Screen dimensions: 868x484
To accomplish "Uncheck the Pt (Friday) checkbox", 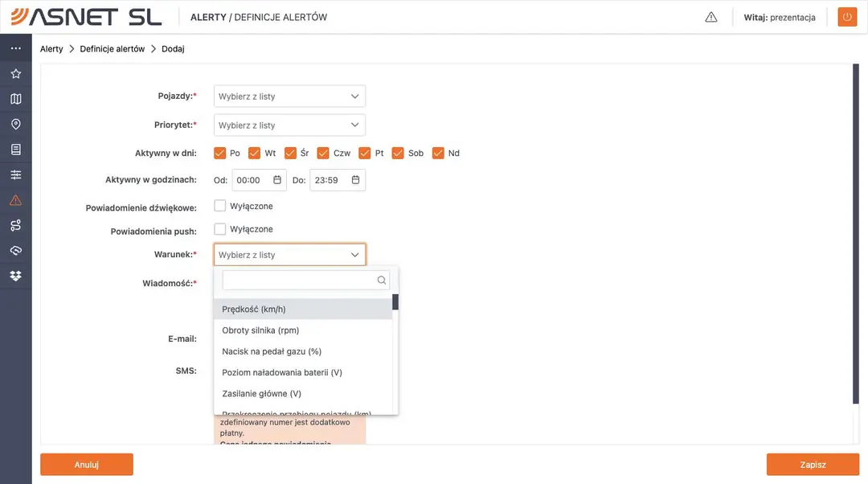I will pos(364,153).
